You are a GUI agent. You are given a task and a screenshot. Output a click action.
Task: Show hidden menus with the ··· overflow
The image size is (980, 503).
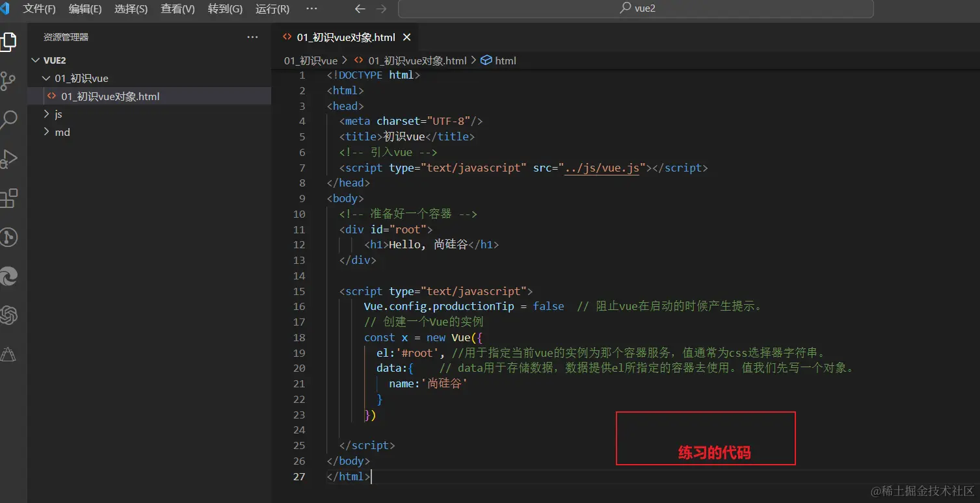pos(311,9)
